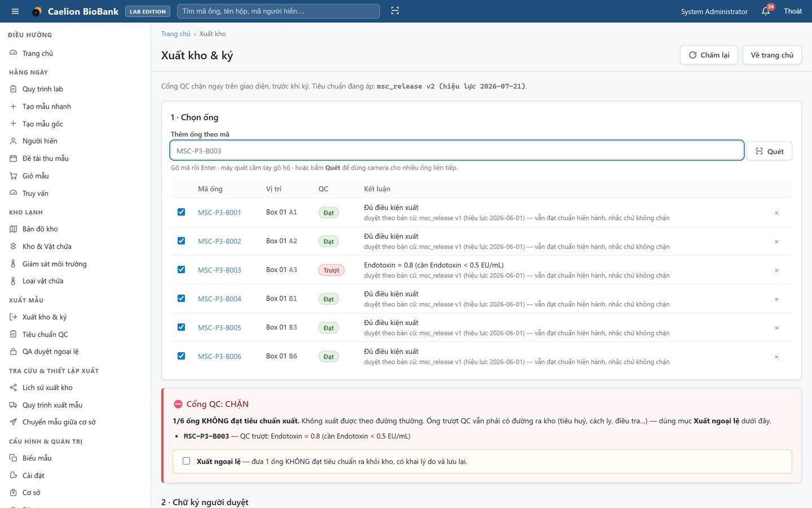
Task: Click the Quét scan button
Action: tap(769, 151)
